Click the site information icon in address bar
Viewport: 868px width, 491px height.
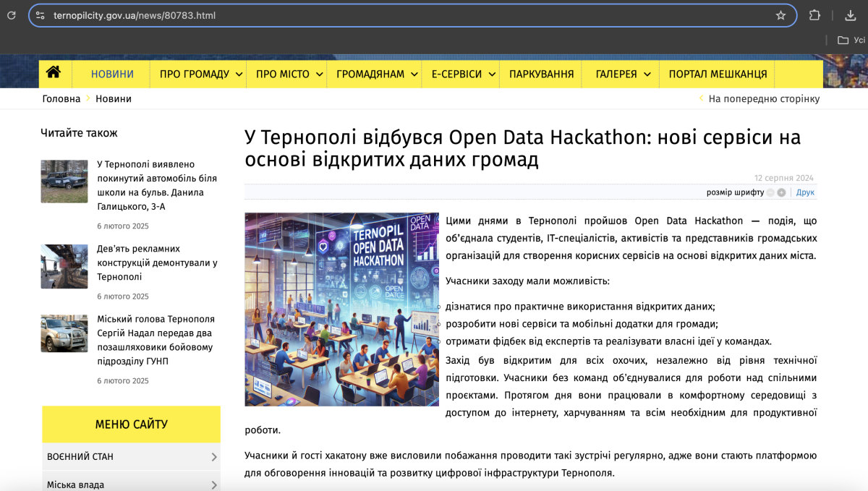[41, 15]
